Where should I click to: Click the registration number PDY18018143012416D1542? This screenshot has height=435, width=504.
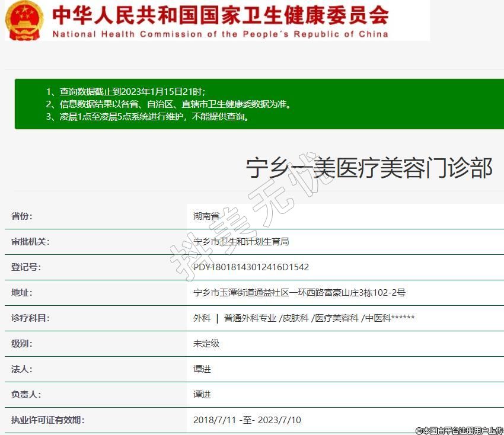pyautogui.click(x=251, y=267)
